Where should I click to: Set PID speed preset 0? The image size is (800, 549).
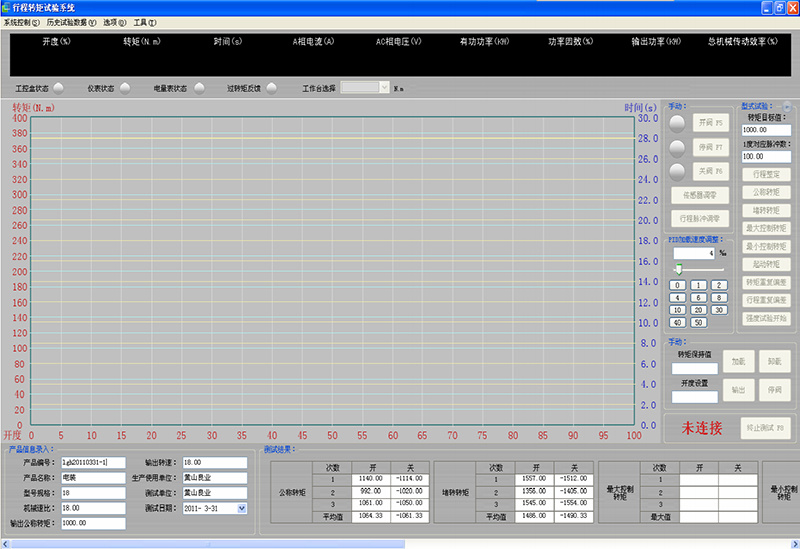677,285
